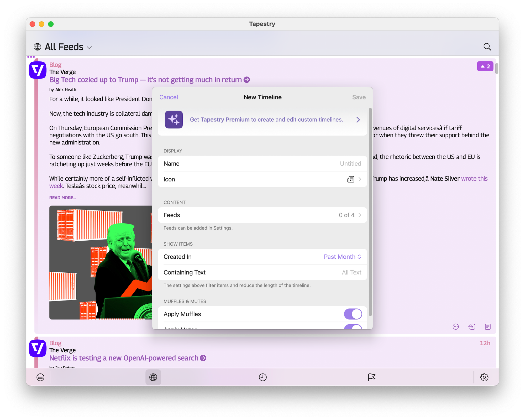
Task: Open the Feeds 0 of 4 row
Action: point(262,215)
